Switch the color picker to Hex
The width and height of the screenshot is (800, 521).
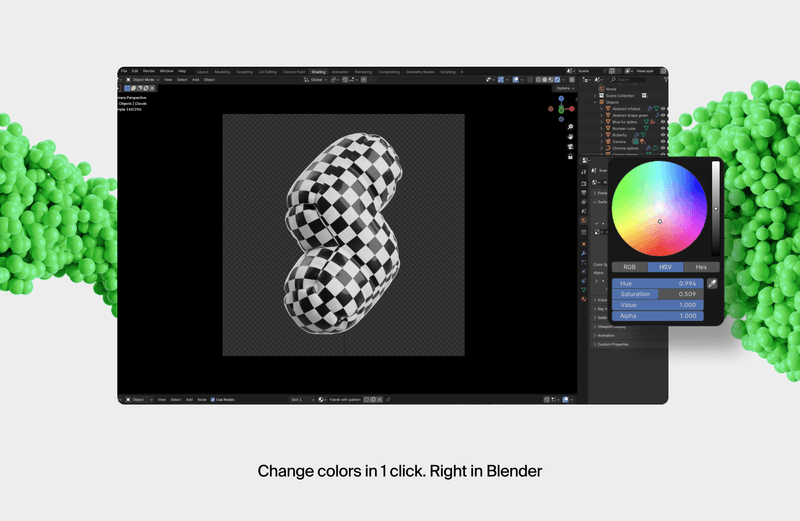(700, 267)
